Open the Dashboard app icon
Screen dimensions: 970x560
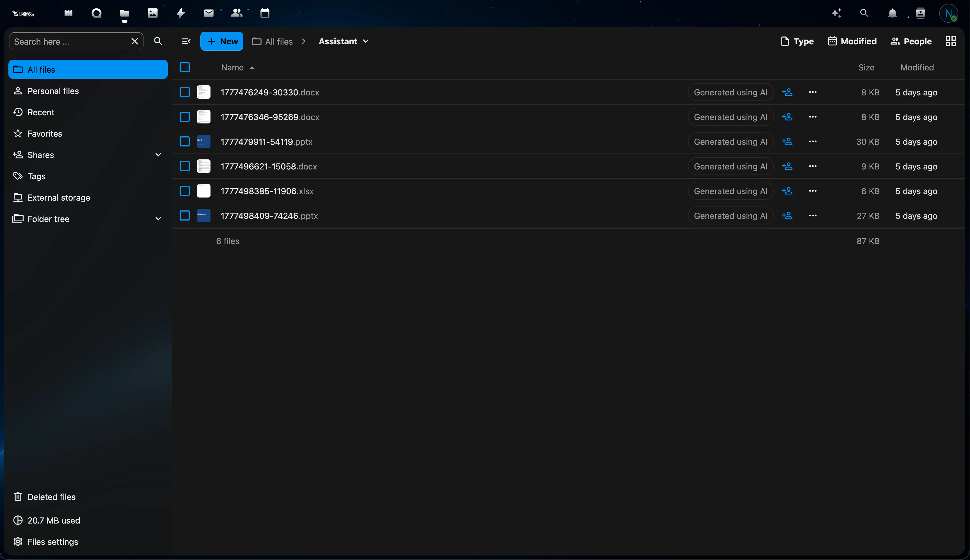(x=68, y=13)
